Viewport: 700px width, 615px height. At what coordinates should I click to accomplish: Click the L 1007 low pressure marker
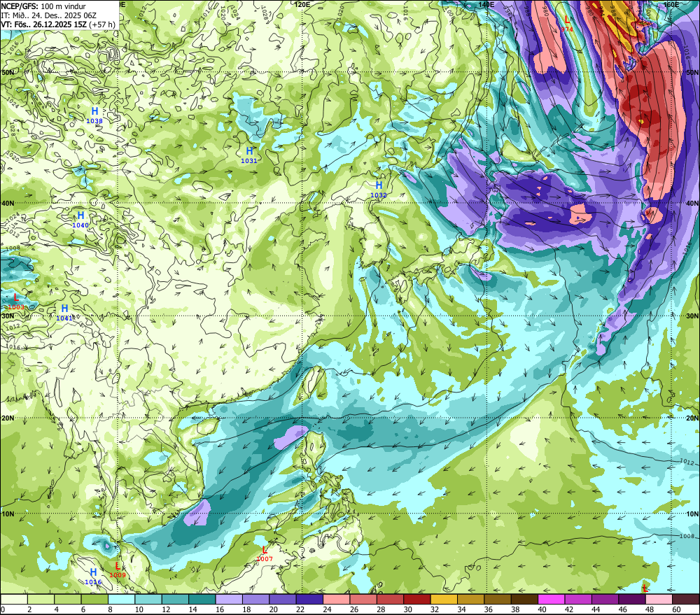265,553
